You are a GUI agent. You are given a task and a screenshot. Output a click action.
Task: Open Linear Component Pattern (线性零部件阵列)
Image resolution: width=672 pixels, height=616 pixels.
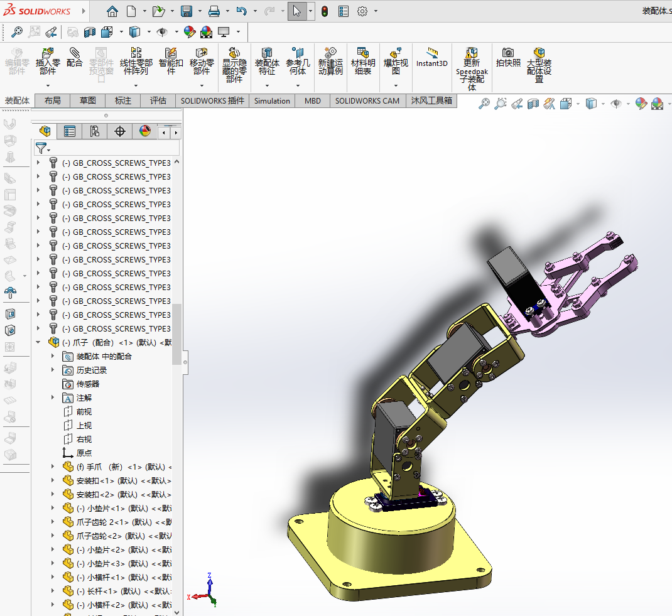(136, 62)
